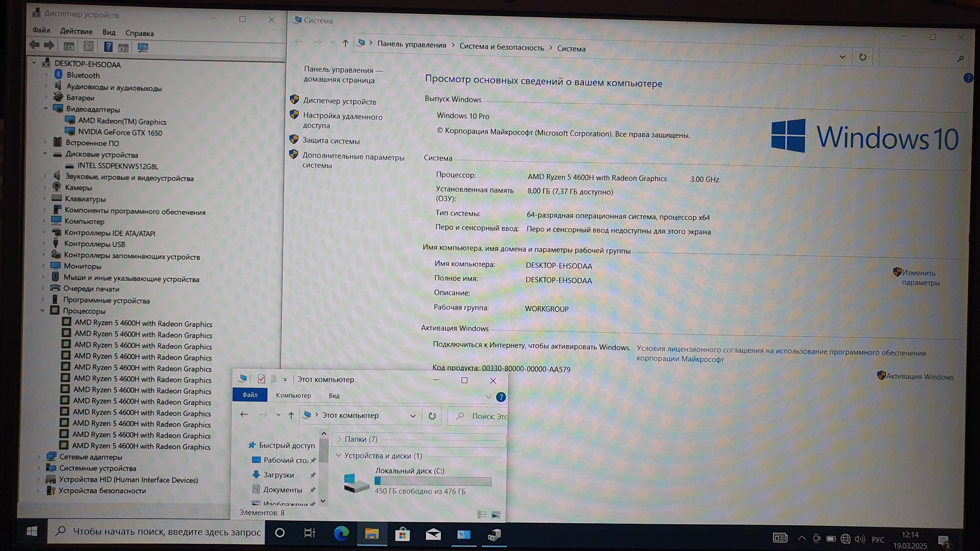Click refresh button in System address bar
The width and height of the screenshot is (980, 551).
click(x=862, y=57)
